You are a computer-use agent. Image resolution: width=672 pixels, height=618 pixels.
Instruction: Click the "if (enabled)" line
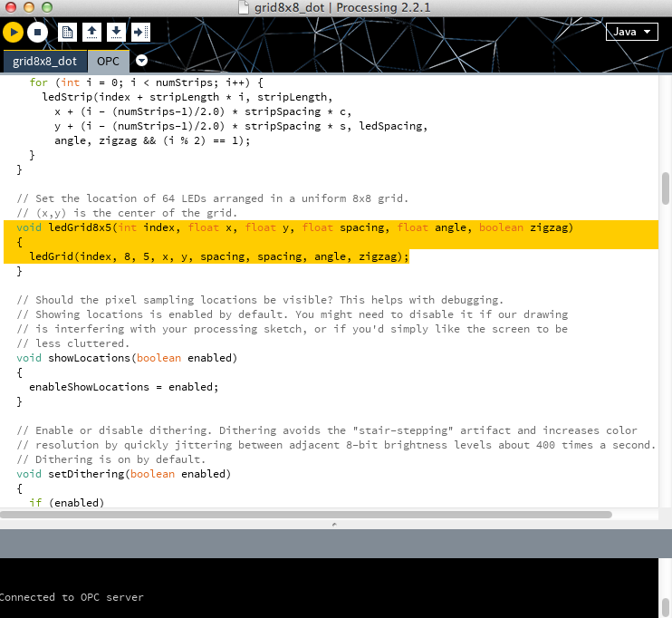pos(67,503)
